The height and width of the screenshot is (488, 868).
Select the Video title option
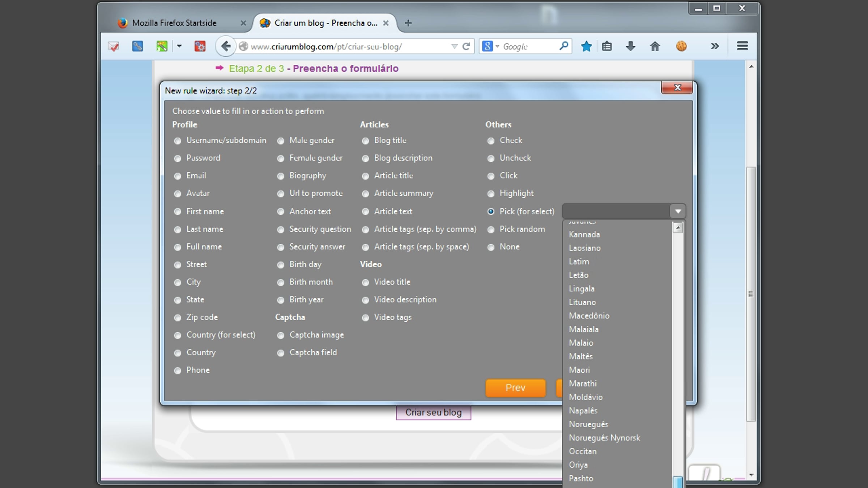pos(365,282)
